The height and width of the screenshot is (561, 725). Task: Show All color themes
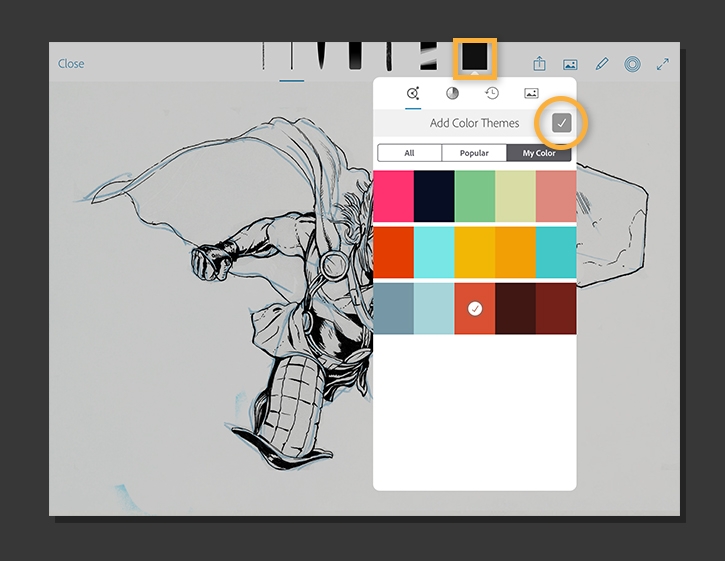(x=409, y=153)
